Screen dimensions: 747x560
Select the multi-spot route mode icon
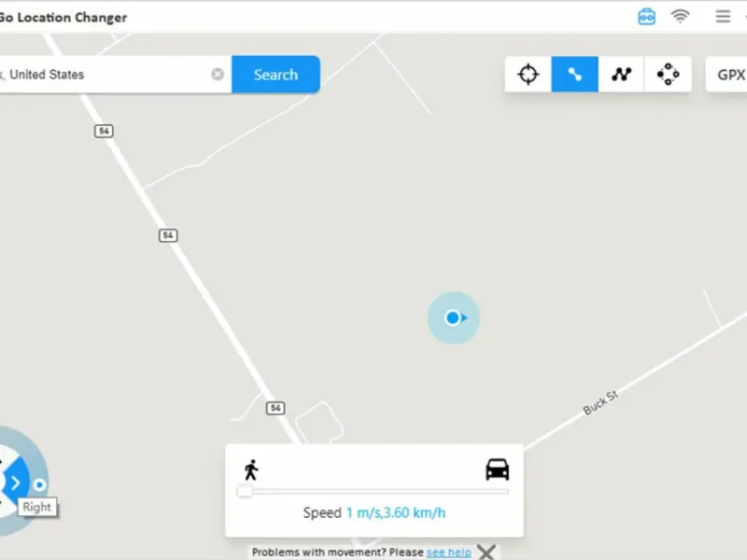click(x=621, y=75)
